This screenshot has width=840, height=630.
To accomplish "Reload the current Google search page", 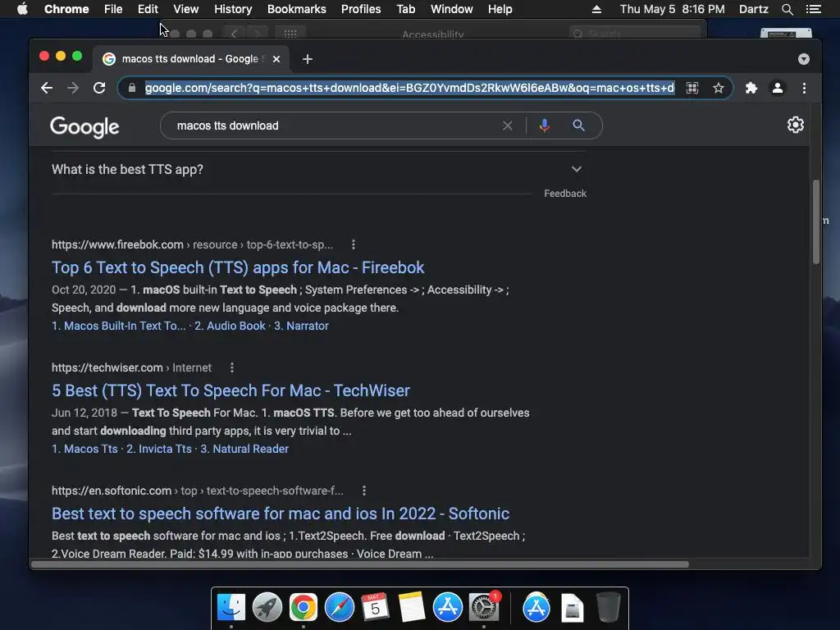I will coord(99,88).
